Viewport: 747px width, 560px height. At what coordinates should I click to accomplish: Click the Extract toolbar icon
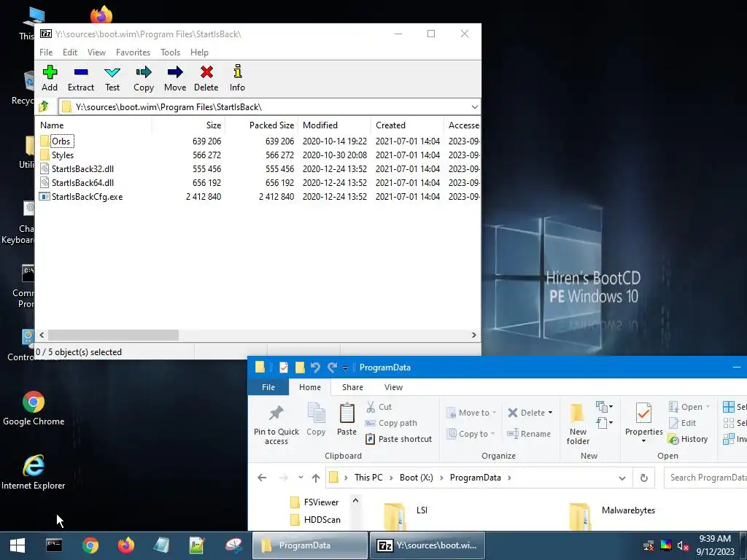click(81, 79)
